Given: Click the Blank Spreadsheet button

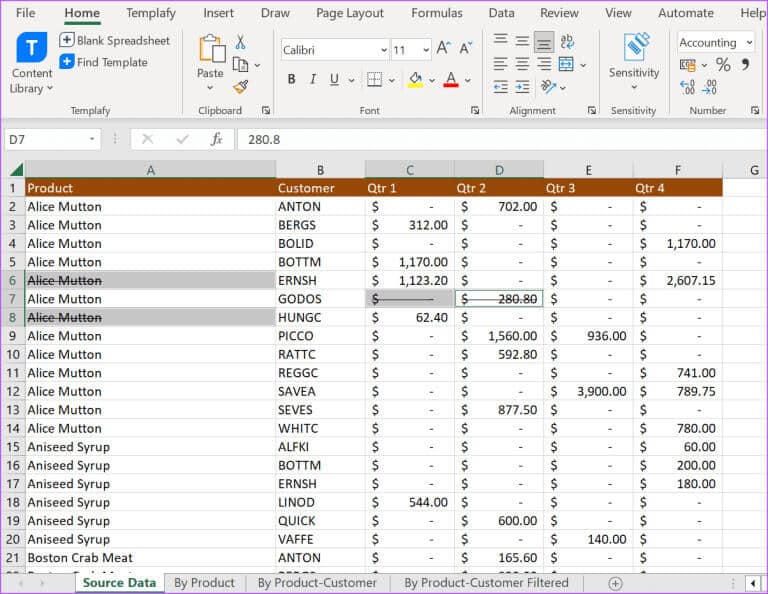Looking at the screenshot, I should point(114,41).
